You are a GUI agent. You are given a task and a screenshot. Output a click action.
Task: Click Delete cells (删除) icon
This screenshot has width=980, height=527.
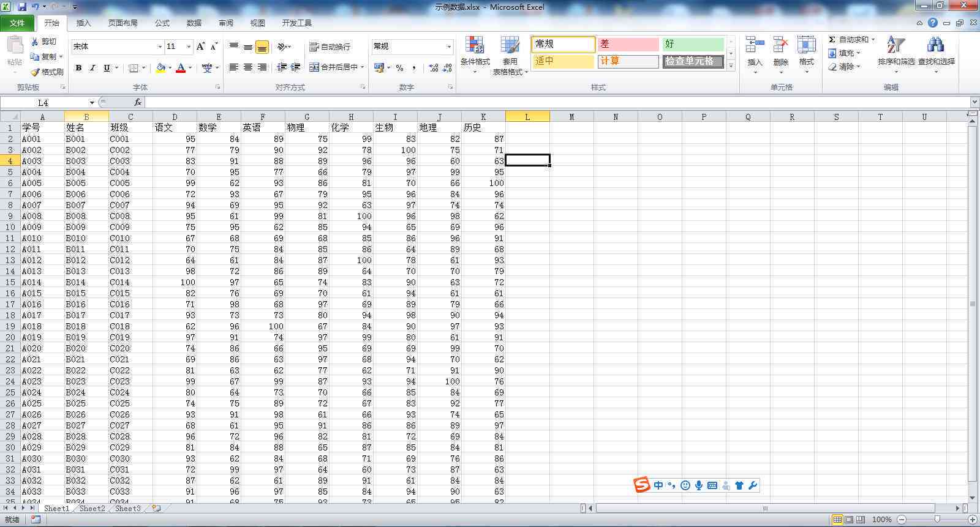[x=780, y=45]
